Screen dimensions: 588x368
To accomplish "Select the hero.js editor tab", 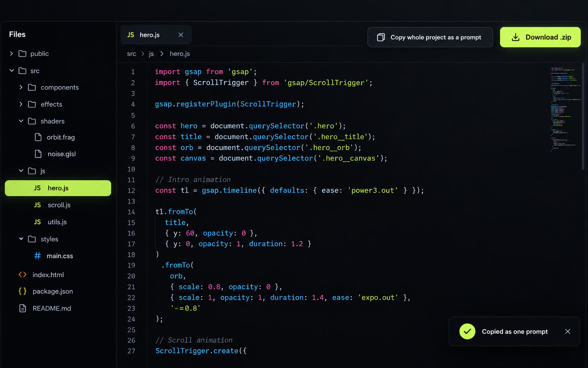I will pyautogui.click(x=156, y=35).
